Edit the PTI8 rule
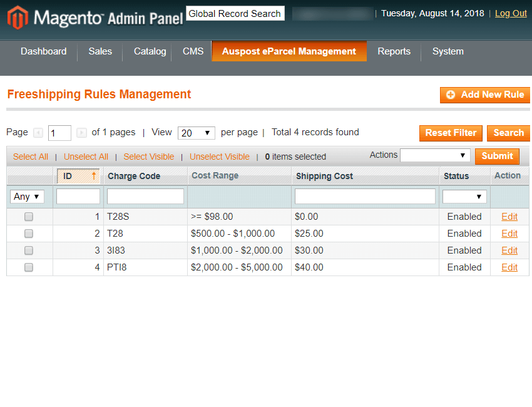This screenshot has height=407, width=532. (509, 267)
